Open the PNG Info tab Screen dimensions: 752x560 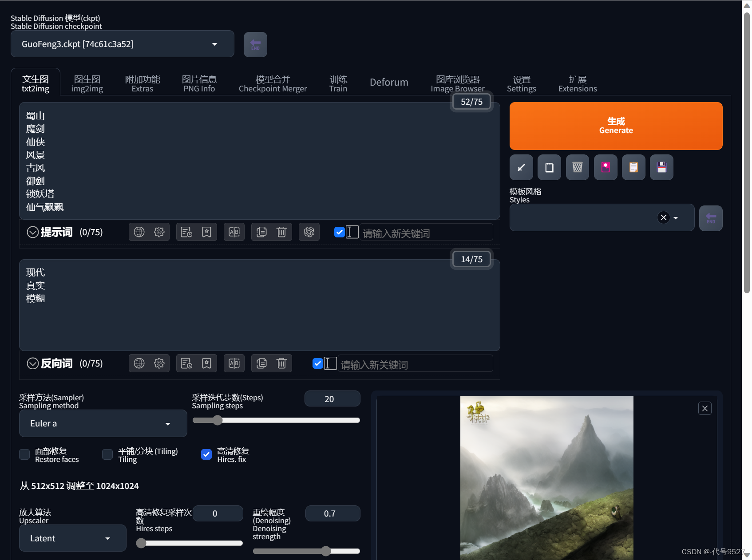coord(199,83)
